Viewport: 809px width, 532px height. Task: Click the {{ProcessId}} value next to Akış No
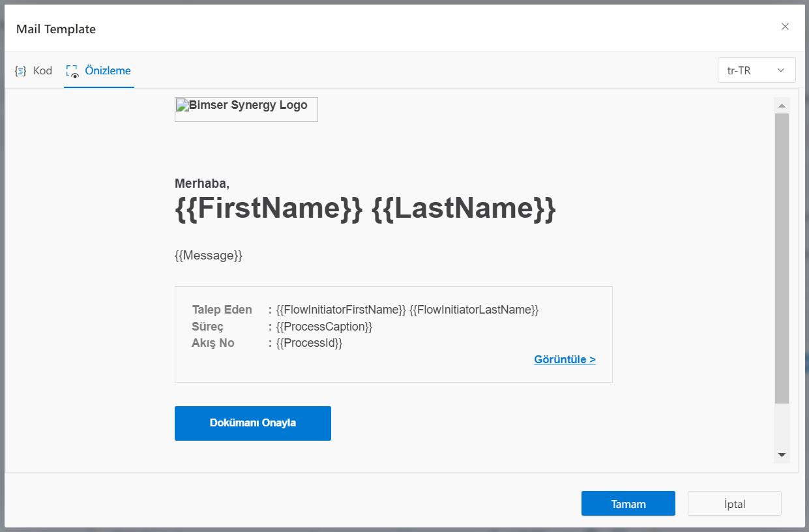[309, 343]
